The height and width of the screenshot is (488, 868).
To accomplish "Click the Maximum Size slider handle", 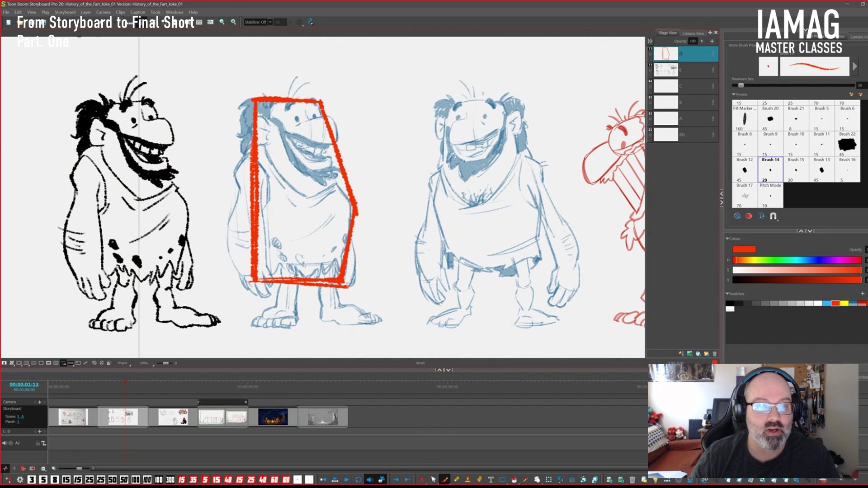I will pyautogui.click(x=741, y=85).
